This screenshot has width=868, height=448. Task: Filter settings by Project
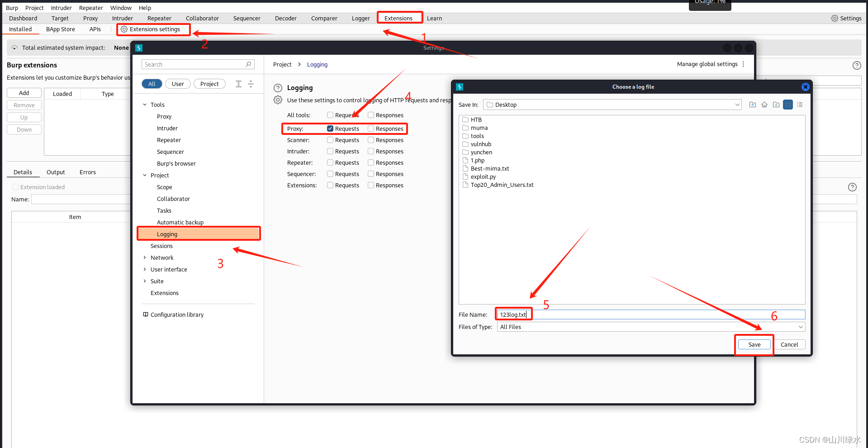(209, 84)
